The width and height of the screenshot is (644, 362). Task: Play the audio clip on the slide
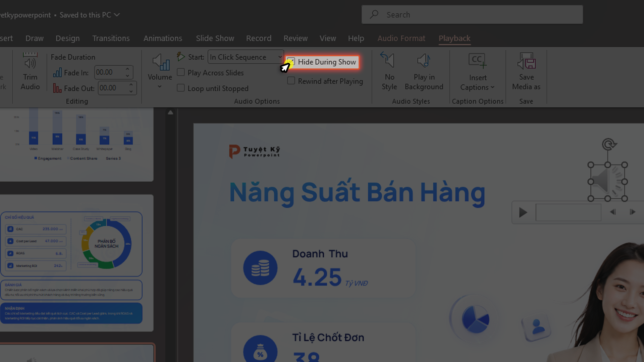(523, 212)
